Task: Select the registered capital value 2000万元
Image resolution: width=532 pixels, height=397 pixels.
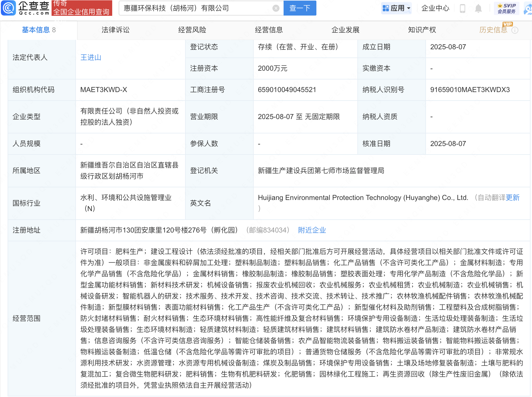Action: pos(272,68)
